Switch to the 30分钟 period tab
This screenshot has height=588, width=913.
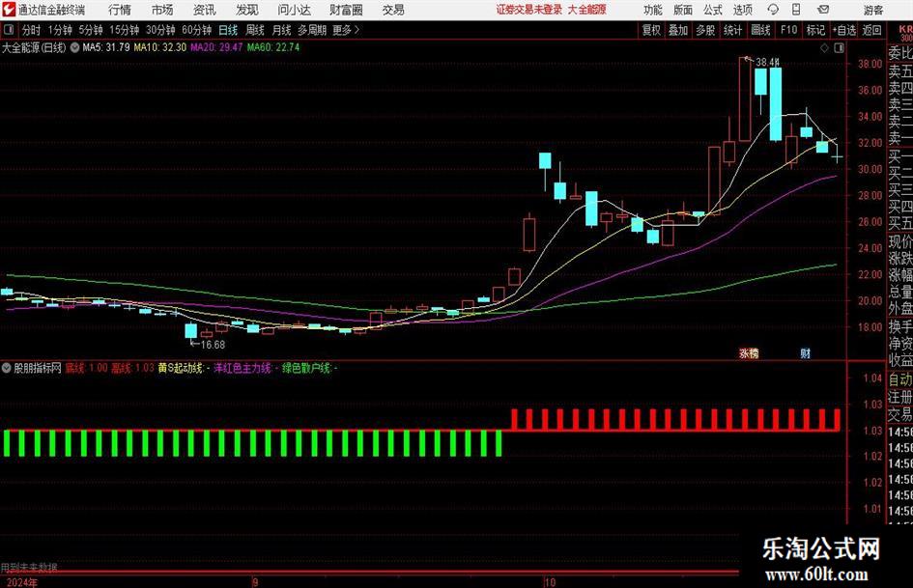160,30
